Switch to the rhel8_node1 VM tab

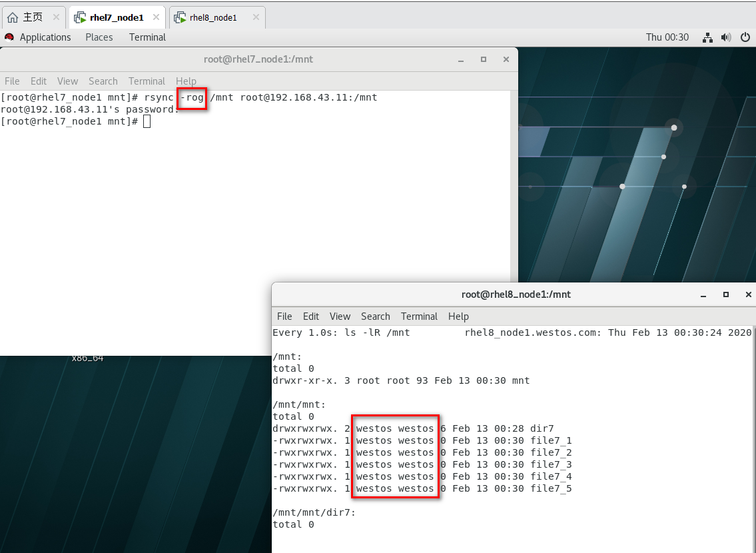pyautogui.click(x=217, y=17)
